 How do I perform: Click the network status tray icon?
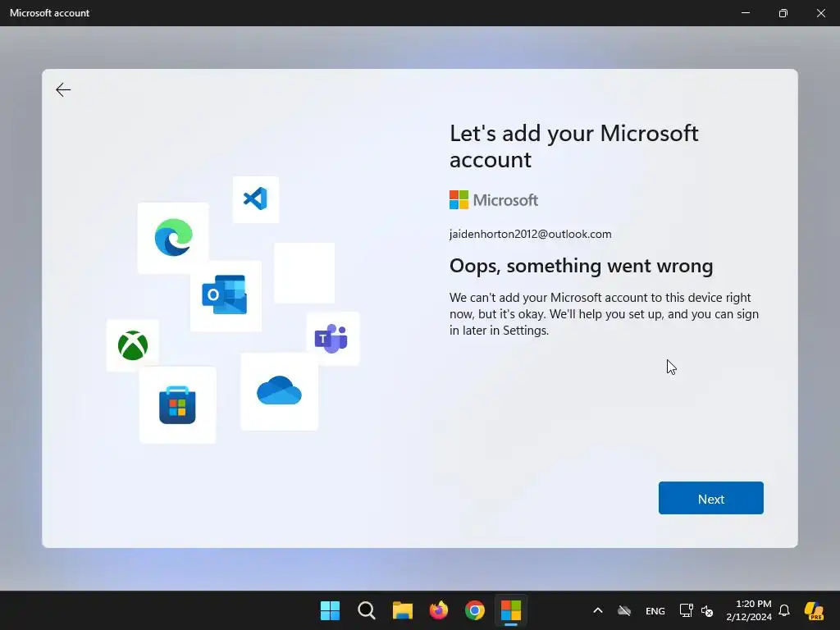tap(686, 610)
